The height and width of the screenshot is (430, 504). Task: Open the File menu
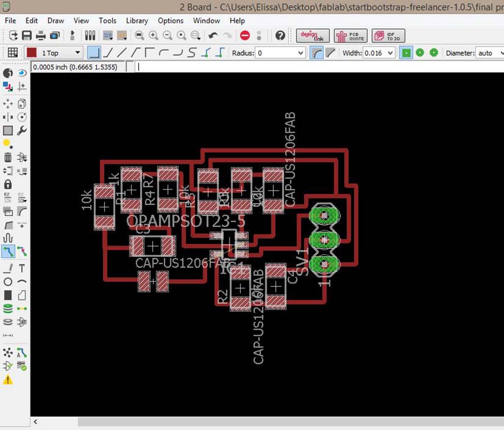click(x=10, y=21)
